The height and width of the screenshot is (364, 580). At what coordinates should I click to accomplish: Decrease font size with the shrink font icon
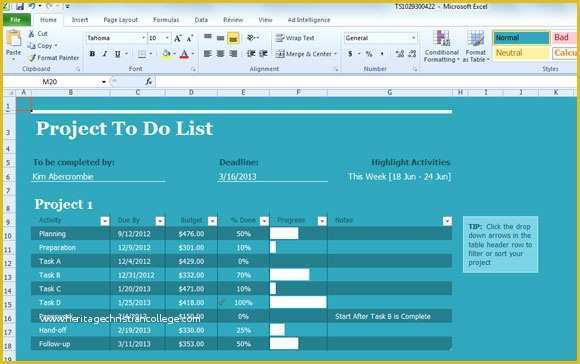(190, 38)
